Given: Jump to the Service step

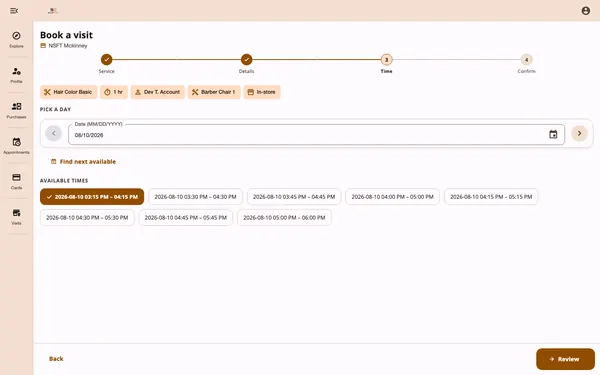Looking at the screenshot, I should (106, 60).
